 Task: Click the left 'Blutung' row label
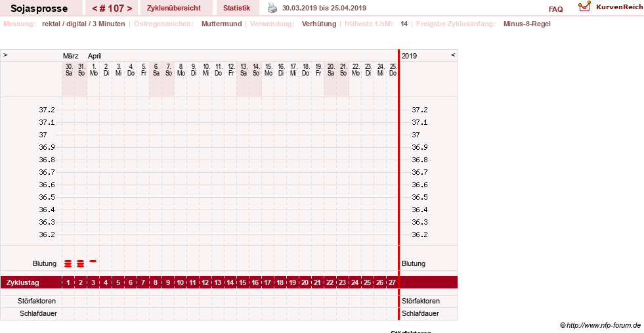45,263
